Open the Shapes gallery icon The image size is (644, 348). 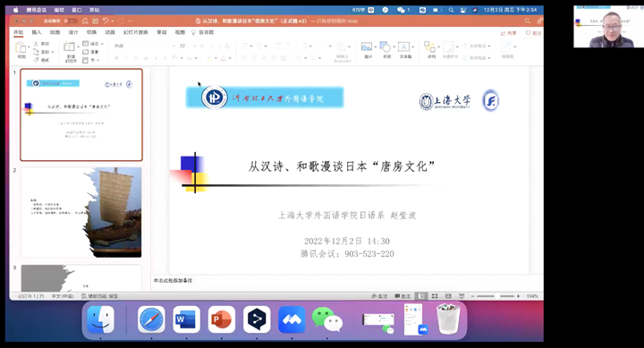coord(386,47)
